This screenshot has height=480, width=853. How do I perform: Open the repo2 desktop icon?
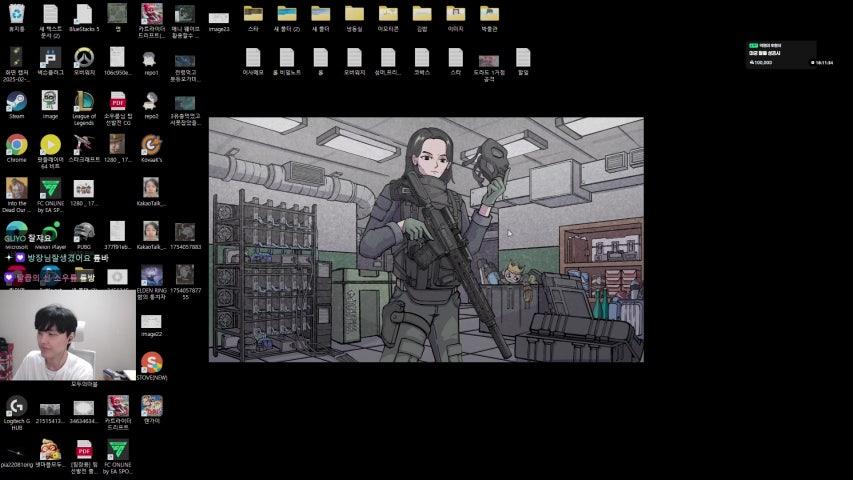[151, 105]
